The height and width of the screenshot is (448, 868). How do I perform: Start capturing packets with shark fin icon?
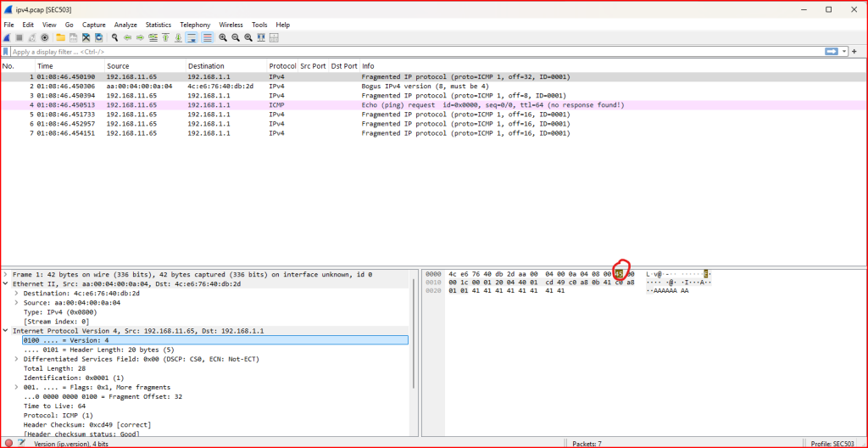coord(7,37)
